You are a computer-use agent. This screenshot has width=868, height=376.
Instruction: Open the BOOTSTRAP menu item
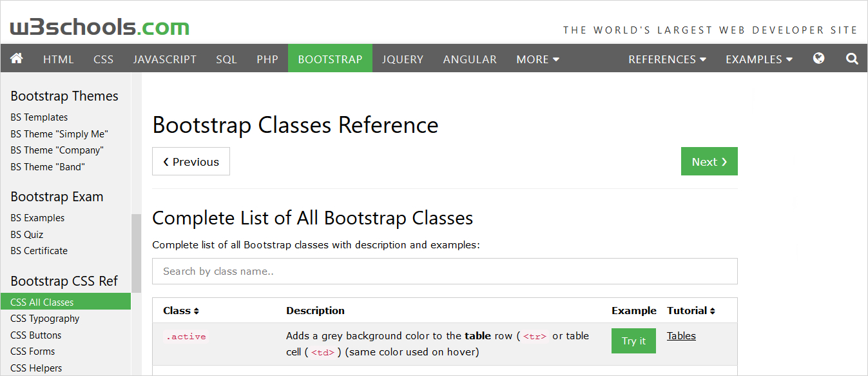330,59
